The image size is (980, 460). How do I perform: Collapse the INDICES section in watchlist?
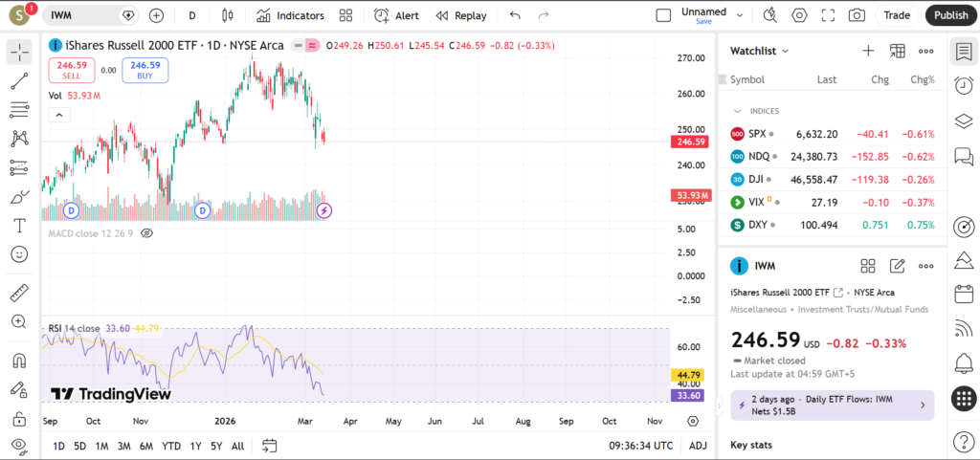(737, 111)
